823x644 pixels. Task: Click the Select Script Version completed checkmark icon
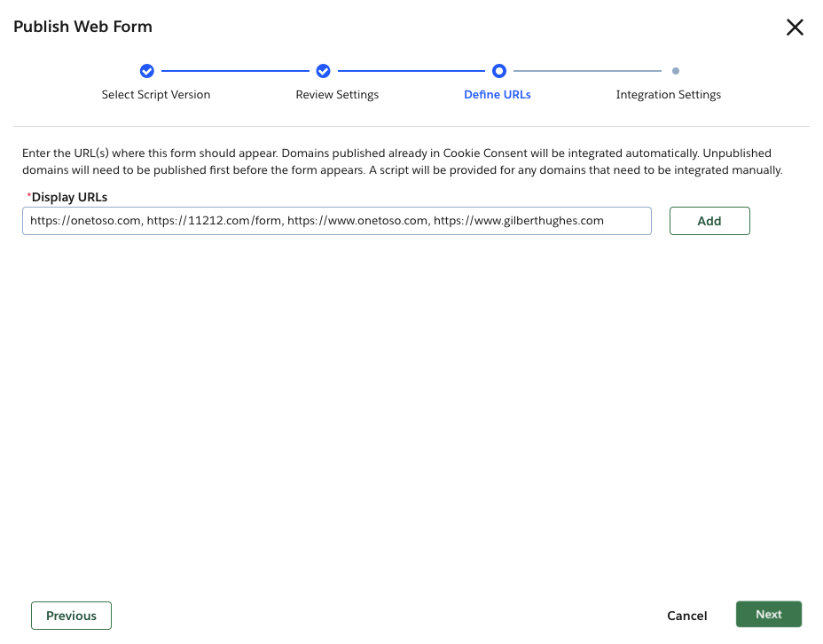tap(146, 71)
